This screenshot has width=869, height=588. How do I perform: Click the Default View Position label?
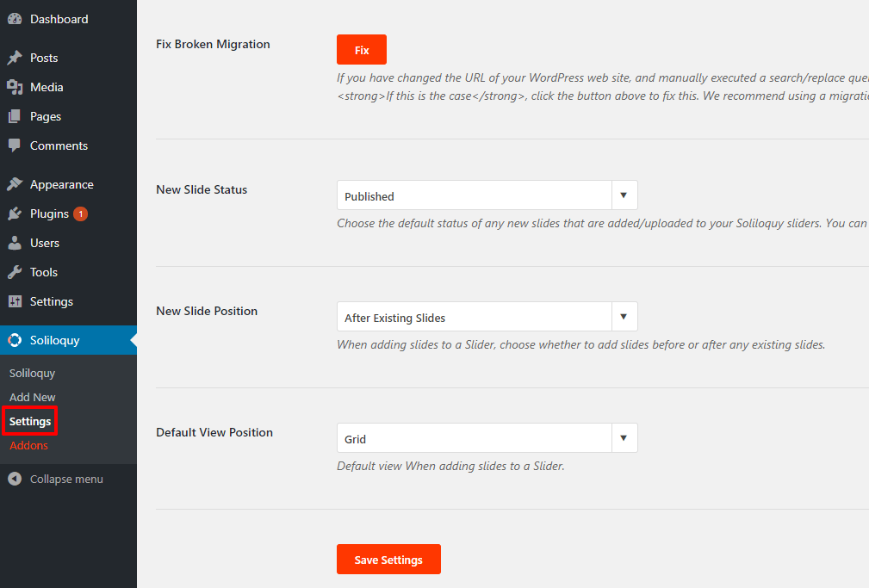click(214, 432)
